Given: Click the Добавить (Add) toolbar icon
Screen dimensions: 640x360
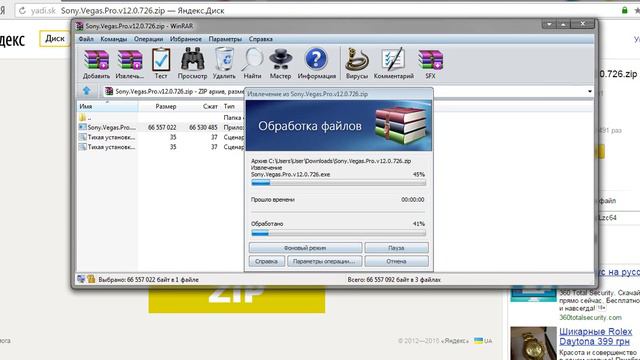Looking at the screenshot, I should coord(96,64).
